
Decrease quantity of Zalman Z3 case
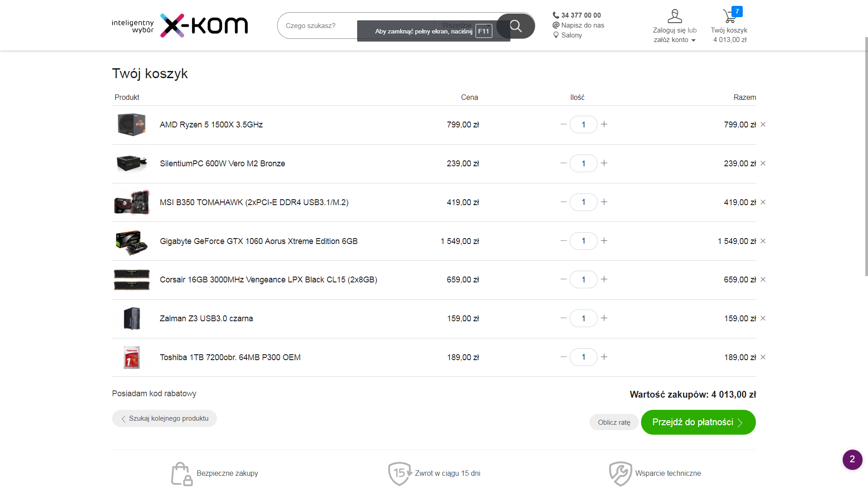(x=563, y=318)
